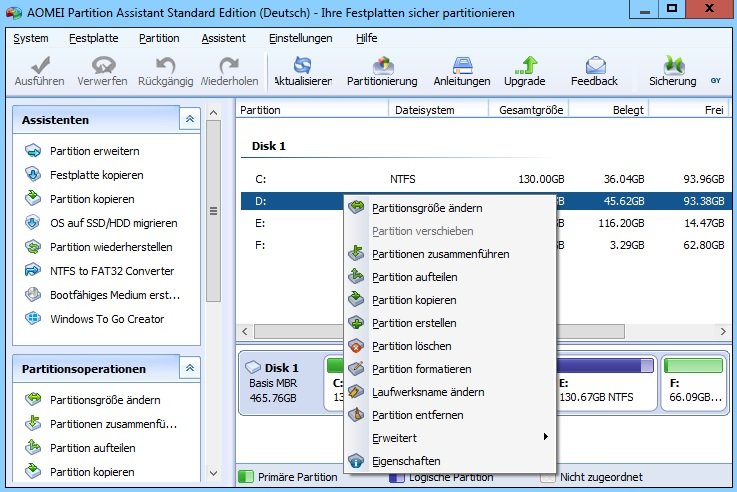
Task: Click the Verwerfen toolbar icon
Action: [102, 66]
